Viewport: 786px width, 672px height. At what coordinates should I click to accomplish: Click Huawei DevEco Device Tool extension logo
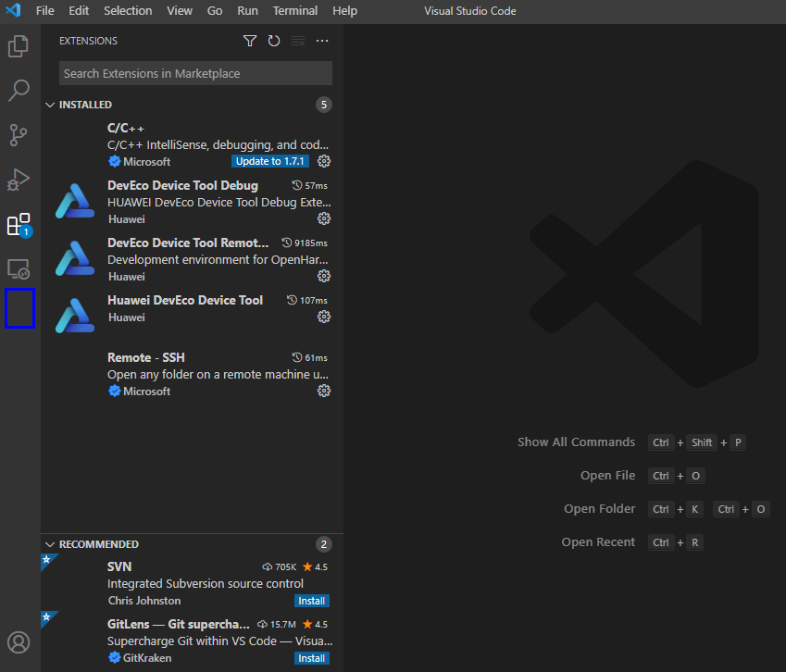point(75,316)
